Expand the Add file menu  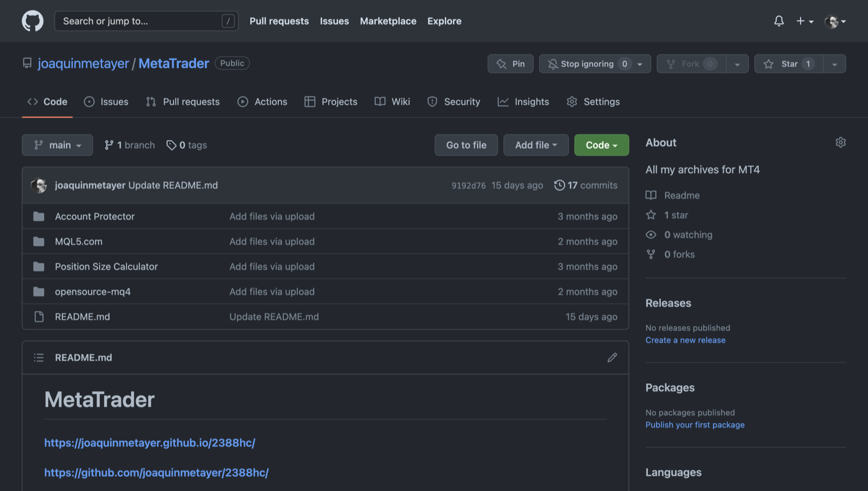tap(535, 145)
